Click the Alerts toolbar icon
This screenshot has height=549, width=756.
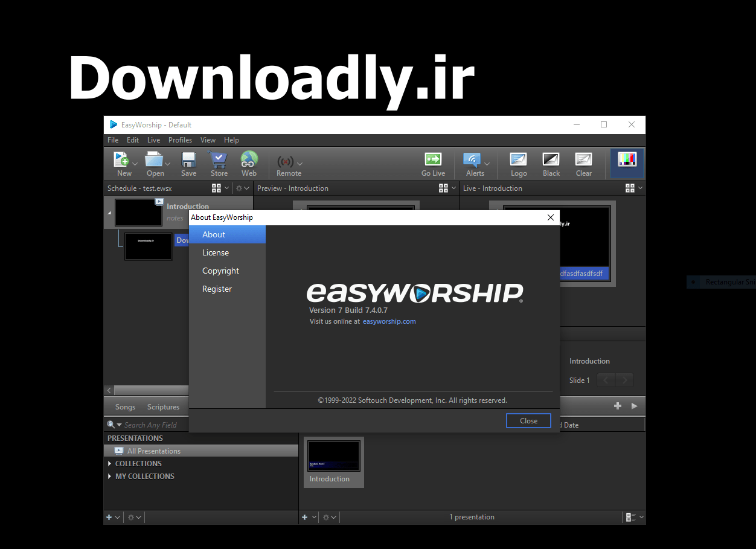[x=472, y=159]
